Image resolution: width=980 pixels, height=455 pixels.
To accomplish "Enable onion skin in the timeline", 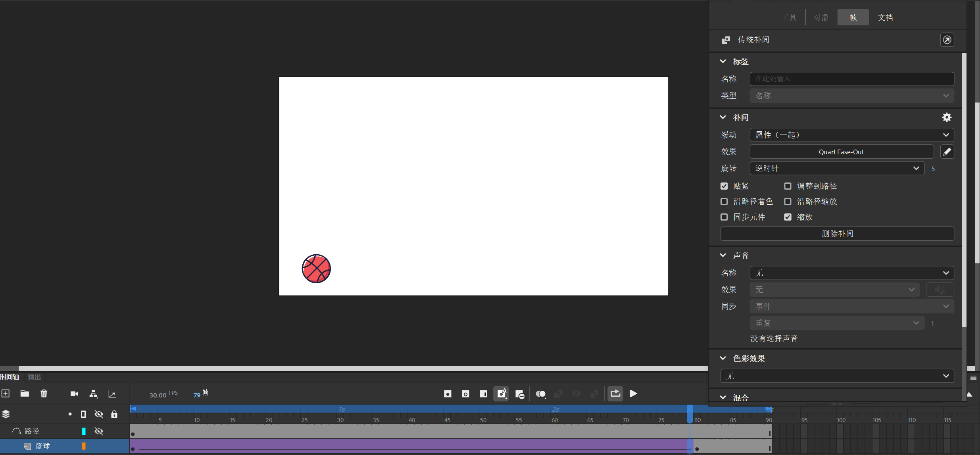I will click(541, 394).
